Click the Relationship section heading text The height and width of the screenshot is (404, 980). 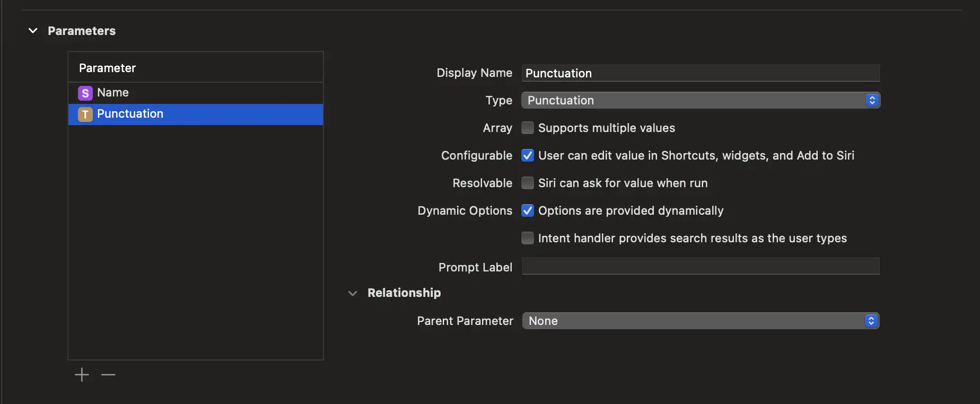pyautogui.click(x=404, y=293)
